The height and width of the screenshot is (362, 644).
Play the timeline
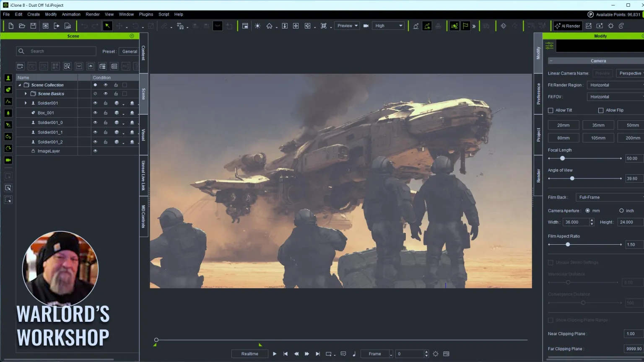click(275, 354)
